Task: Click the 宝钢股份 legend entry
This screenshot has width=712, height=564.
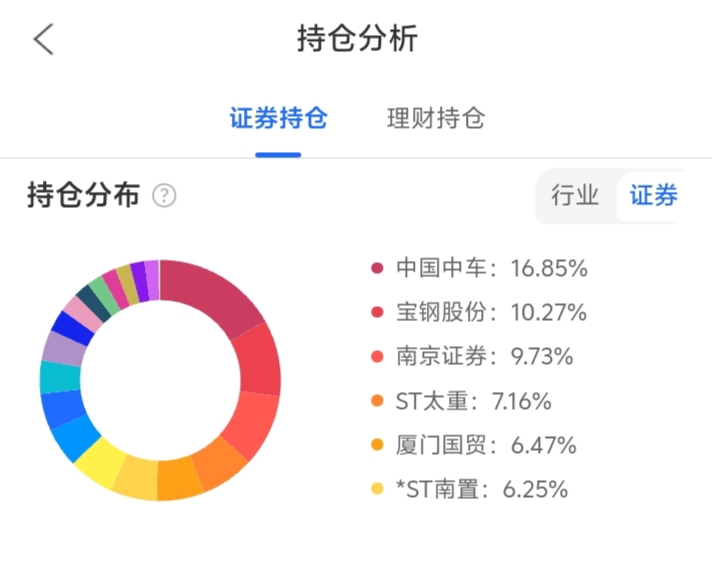Action: click(x=490, y=312)
